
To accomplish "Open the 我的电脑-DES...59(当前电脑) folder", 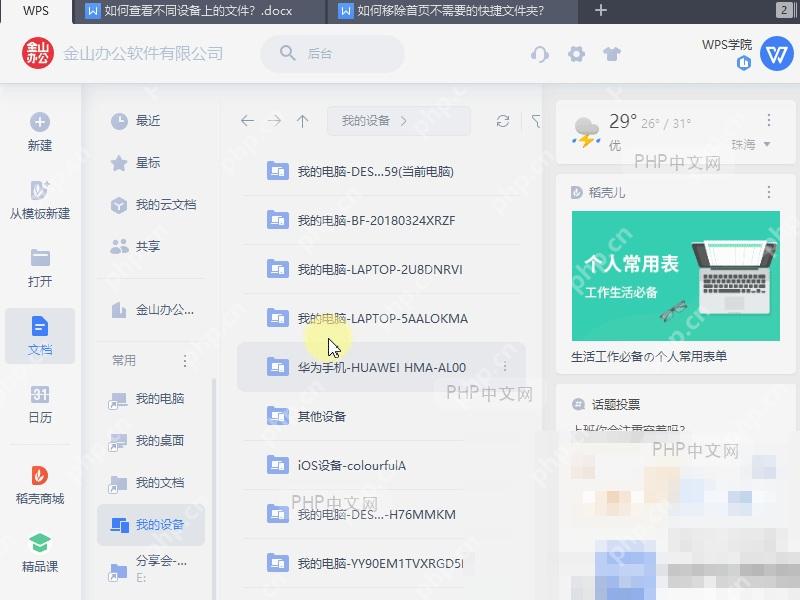I will point(382,171).
